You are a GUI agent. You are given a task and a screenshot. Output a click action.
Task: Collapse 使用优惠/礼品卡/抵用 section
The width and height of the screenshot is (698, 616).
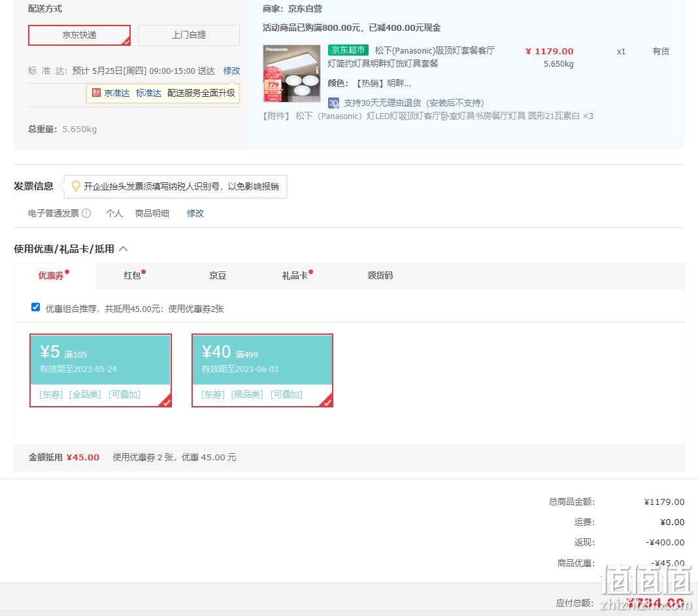pos(124,249)
